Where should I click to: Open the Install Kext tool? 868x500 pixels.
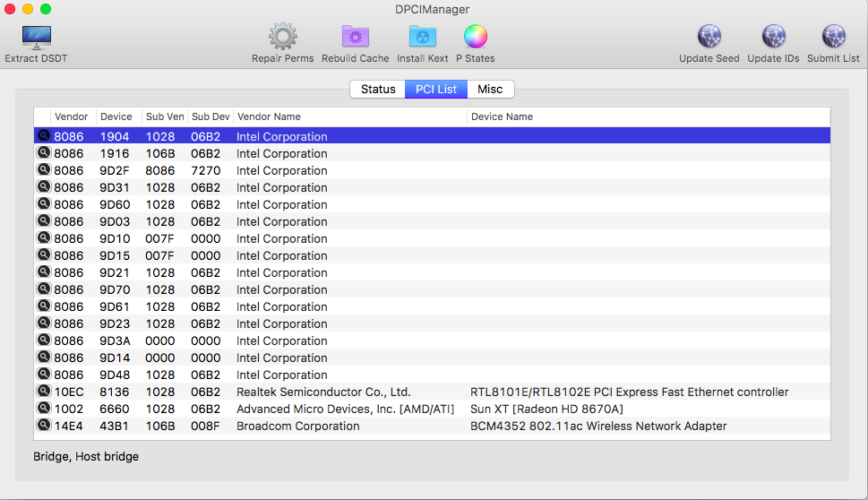(423, 38)
